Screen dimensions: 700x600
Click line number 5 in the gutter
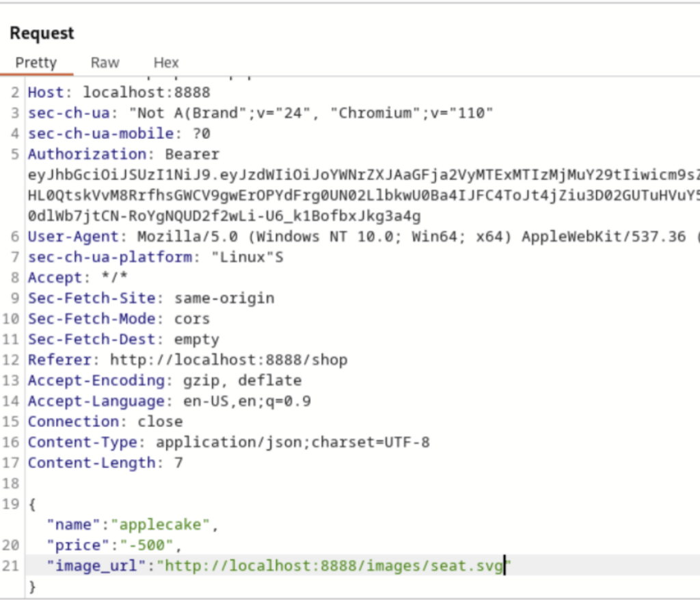click(14, 154)
